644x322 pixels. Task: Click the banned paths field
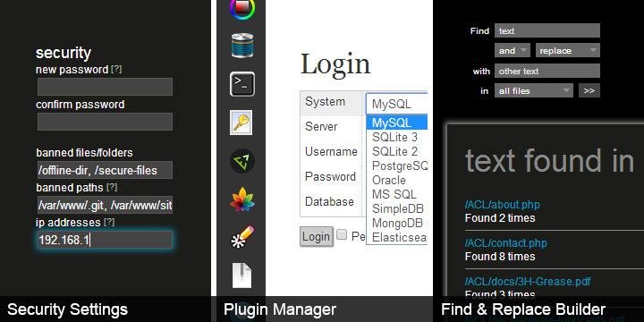[x=105, y=205]
